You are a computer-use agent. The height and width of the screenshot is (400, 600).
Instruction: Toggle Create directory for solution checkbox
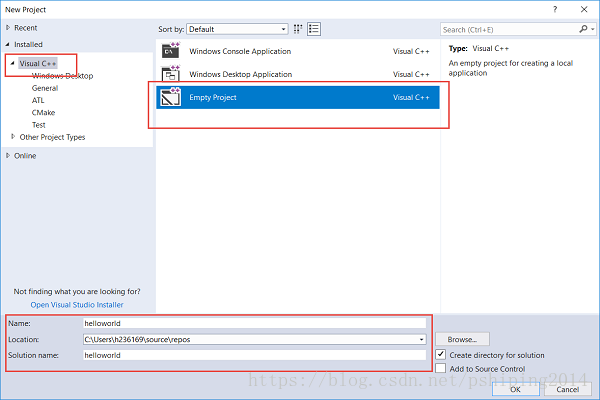click(441, 354)
